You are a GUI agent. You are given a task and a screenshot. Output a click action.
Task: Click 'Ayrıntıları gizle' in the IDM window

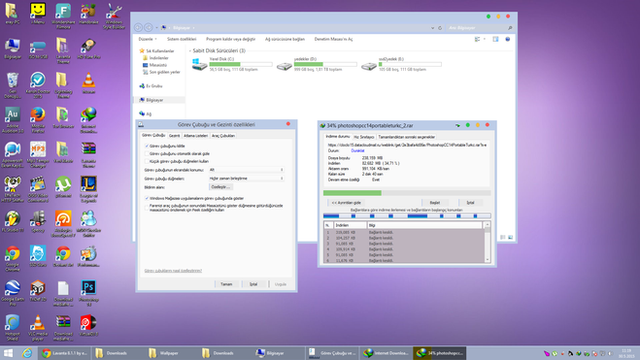[346, 202]
